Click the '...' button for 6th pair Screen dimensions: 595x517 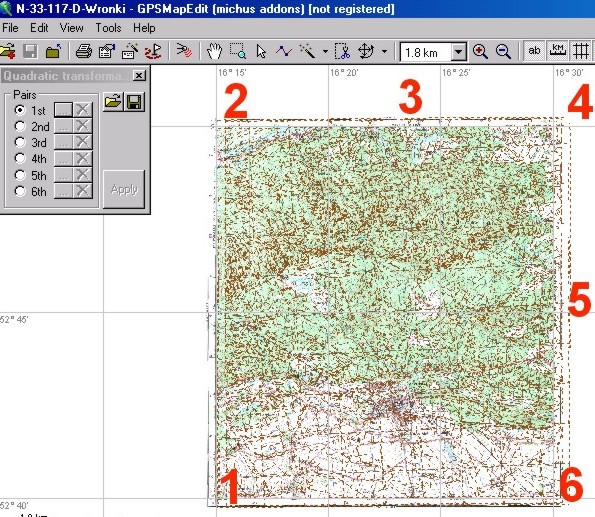point(63,191)
